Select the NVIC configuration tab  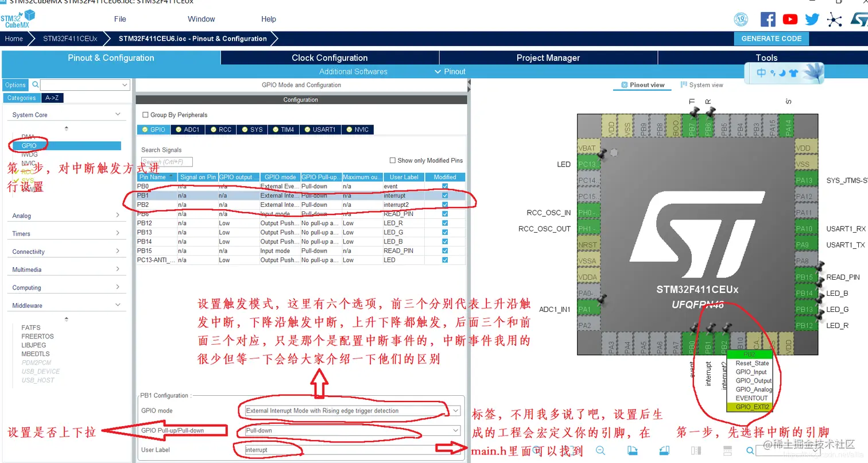coord(357,129)
